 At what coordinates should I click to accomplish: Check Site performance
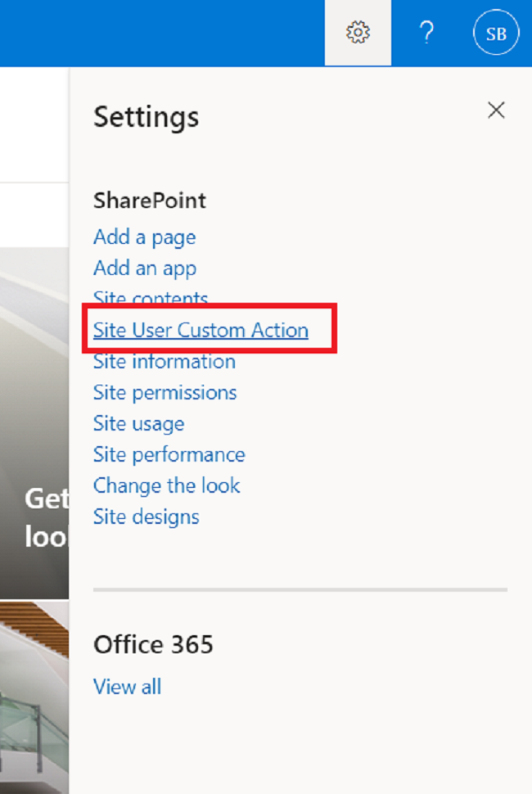[x=169, y=455]
